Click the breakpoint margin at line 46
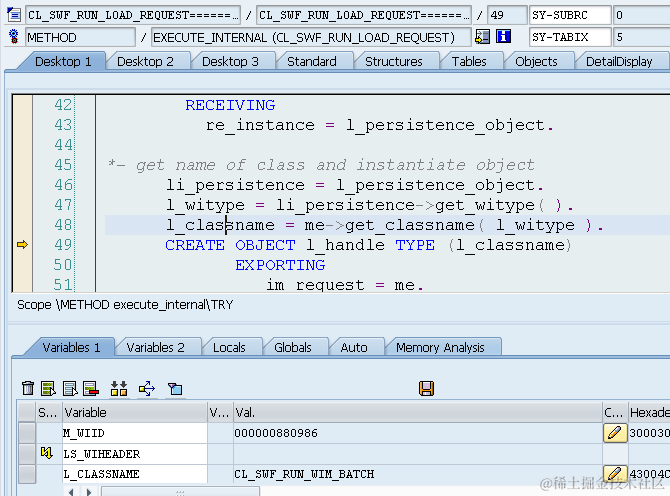 point(22,185)
